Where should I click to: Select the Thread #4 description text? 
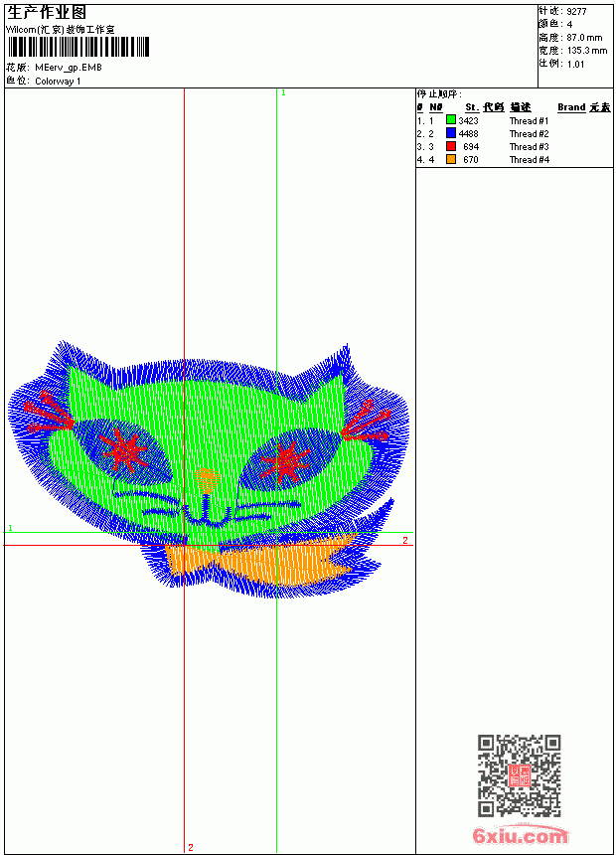click(x=529, y=160)
